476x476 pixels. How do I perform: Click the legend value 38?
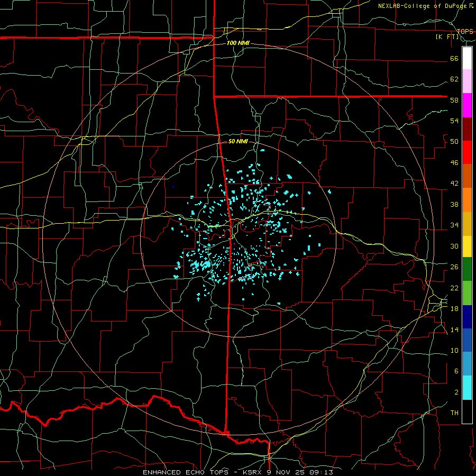[454, 204]
